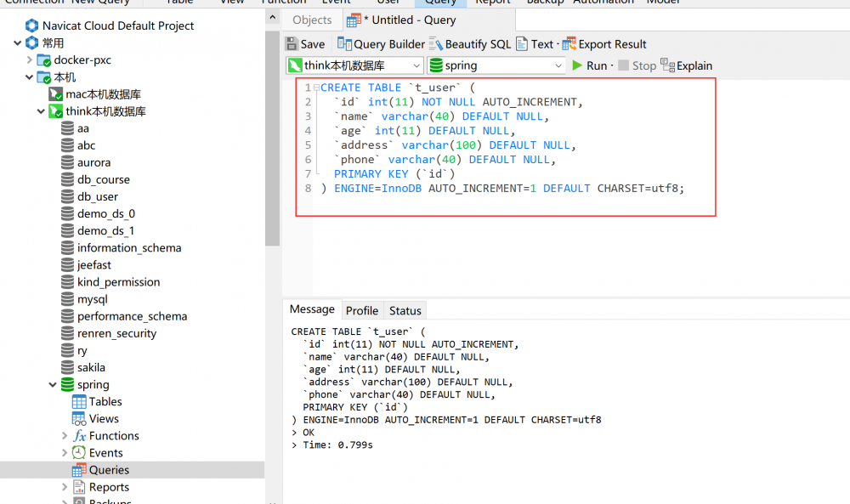Expand the Events node
The height and width of the screenshot is (504, 850).
tap(65, 453)
